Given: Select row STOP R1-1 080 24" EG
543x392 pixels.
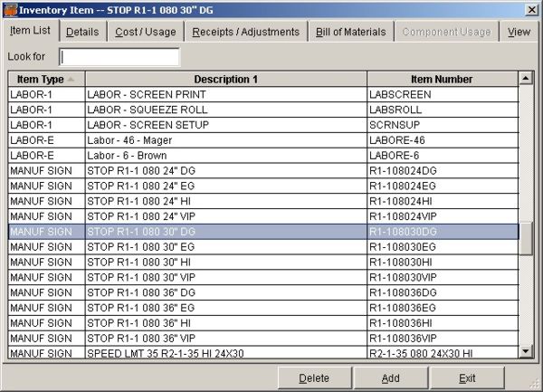Looking at the screenshot, I should 263,186.
